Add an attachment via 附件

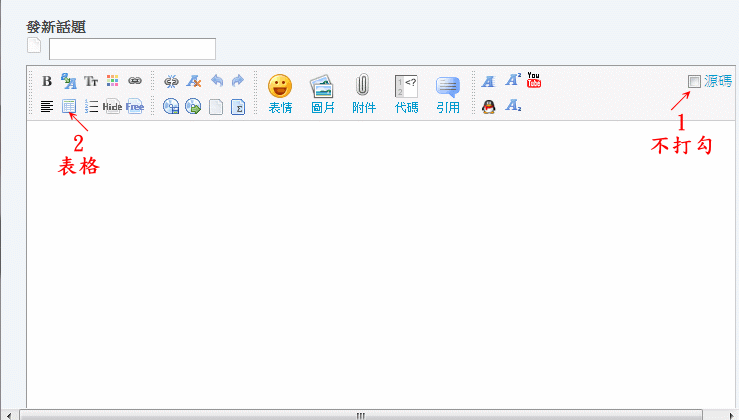364,94
